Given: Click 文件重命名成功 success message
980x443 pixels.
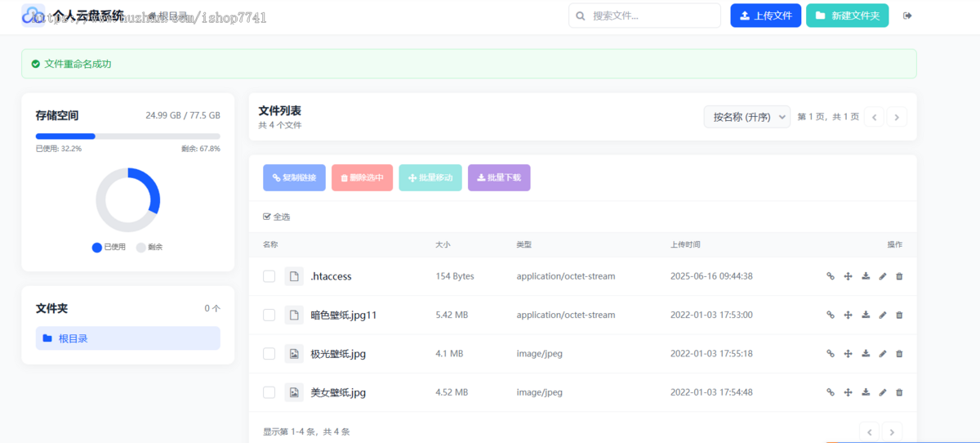Looking at the screenshot, I should (x=78, y=64).
